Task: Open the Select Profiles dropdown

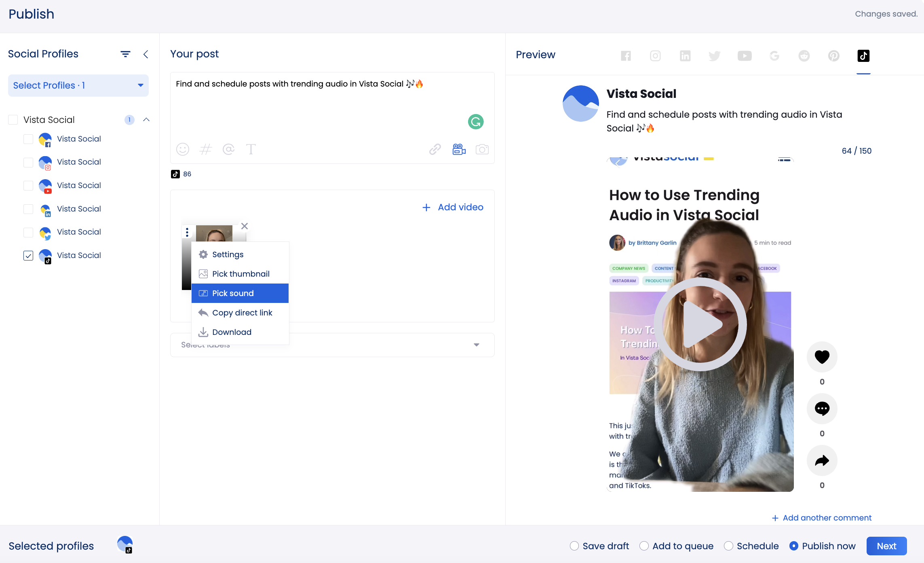Action: [x=78, y=85]
